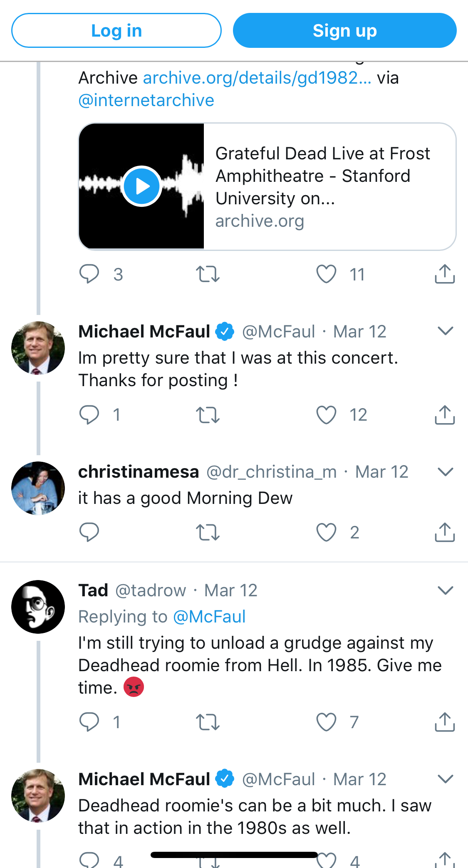Share christinamesa's Morning Dew tweet
The width and height of the screenshot is (468, 868).
point(445,532)
